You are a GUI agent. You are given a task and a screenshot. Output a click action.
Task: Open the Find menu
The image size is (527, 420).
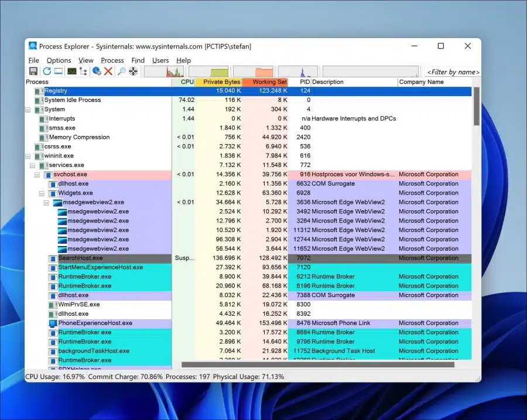[x=138, y=60]
